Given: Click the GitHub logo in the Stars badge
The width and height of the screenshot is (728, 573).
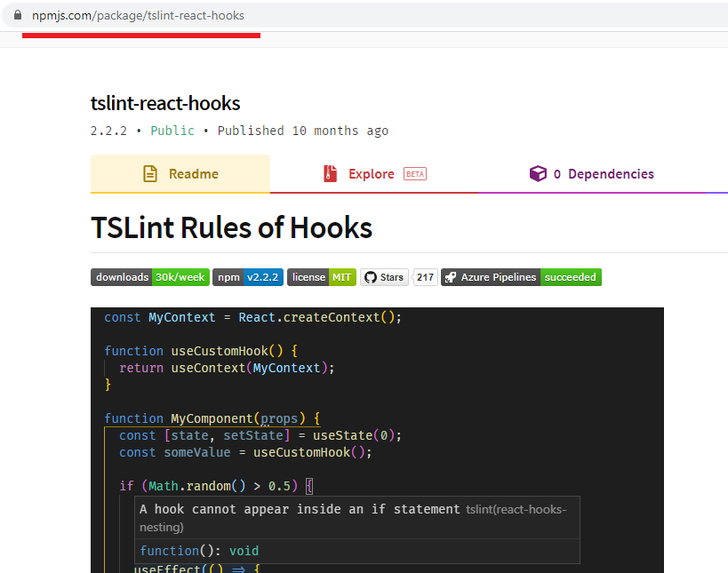Looking at the screenshot, I should 370,277.
